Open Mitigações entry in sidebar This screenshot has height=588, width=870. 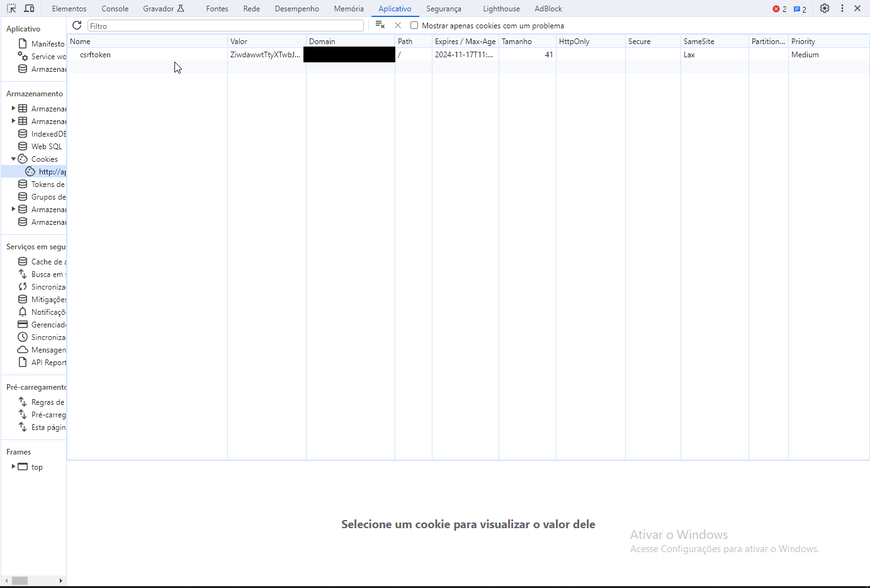pos(42,299)
